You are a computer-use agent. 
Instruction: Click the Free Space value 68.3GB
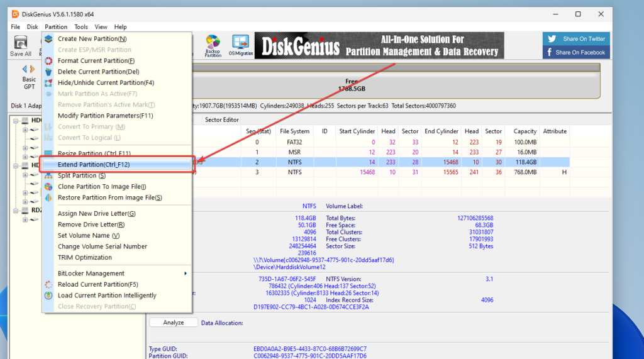(x=484, y=225)
